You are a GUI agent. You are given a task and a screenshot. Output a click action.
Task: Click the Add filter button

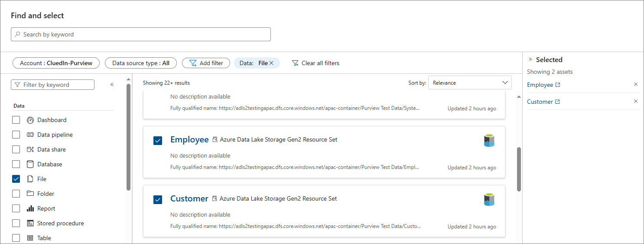(206, 63)
